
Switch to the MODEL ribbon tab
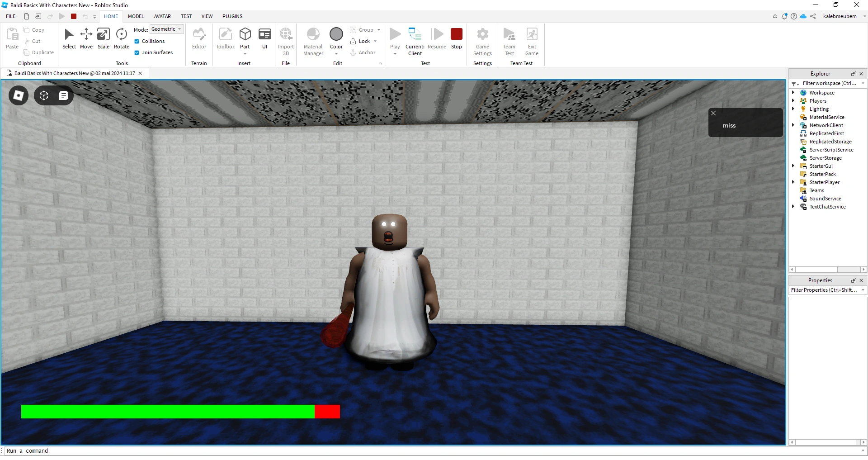(136, 16)
